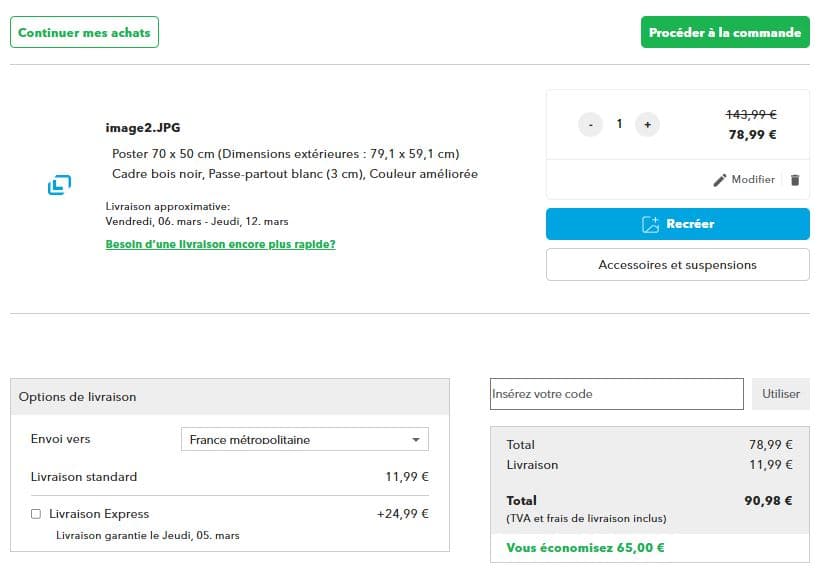Screen dimensions: 819x571
Task: Decrease quantity with the minus button
Action: (590, 124)
